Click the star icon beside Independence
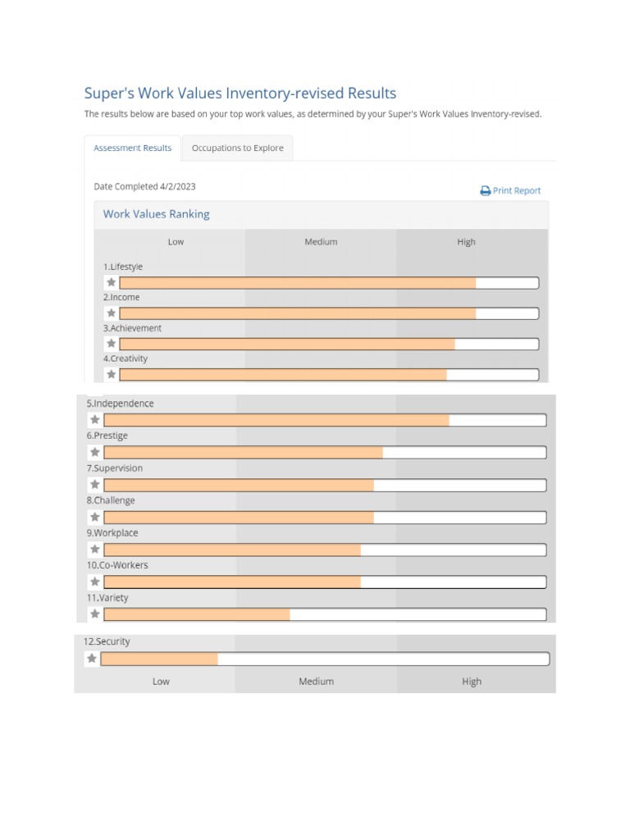This screenshot has width=630, height=840. 95,420
